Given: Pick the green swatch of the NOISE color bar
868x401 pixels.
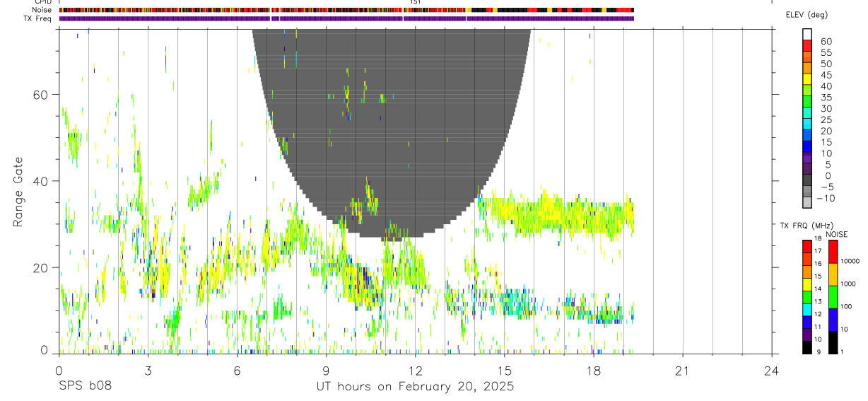Looking at the screenshot, I should (x=833, y=297).
